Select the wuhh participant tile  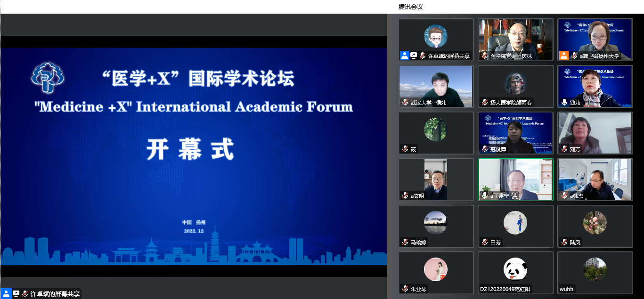pyautogui.click(x=595, y=273)
